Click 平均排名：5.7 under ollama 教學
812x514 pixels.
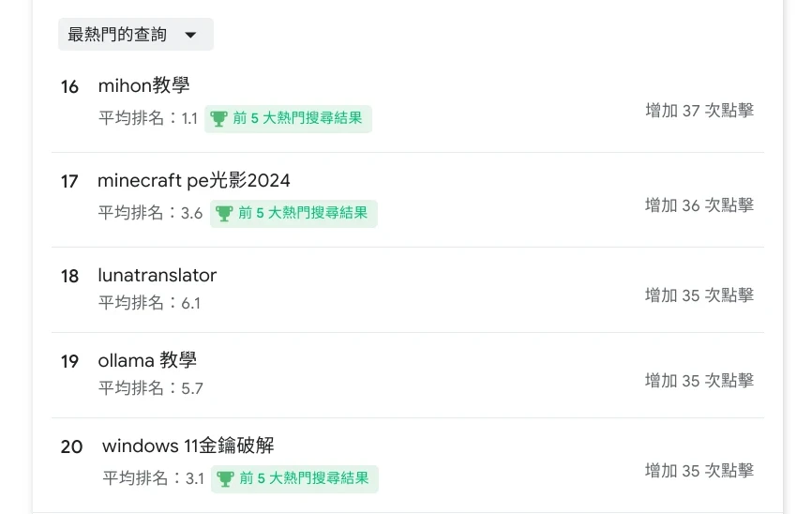point(150,388)
